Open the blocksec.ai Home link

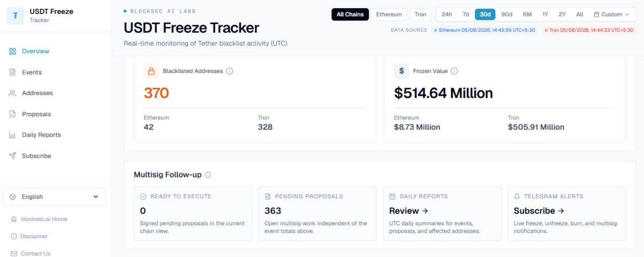coord(43,219)
